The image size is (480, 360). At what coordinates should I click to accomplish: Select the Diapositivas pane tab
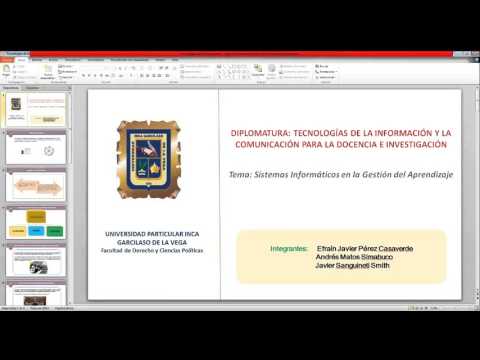click(11, 88)
